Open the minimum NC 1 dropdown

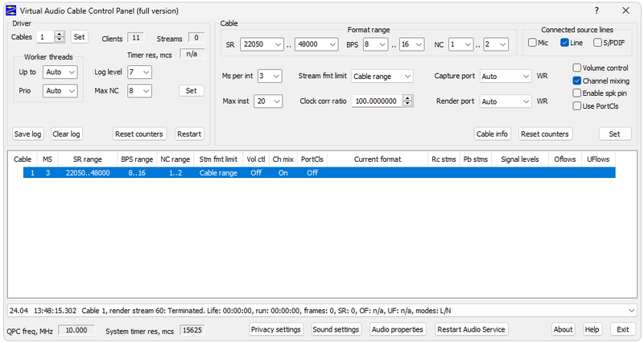(x=461, y=44)
